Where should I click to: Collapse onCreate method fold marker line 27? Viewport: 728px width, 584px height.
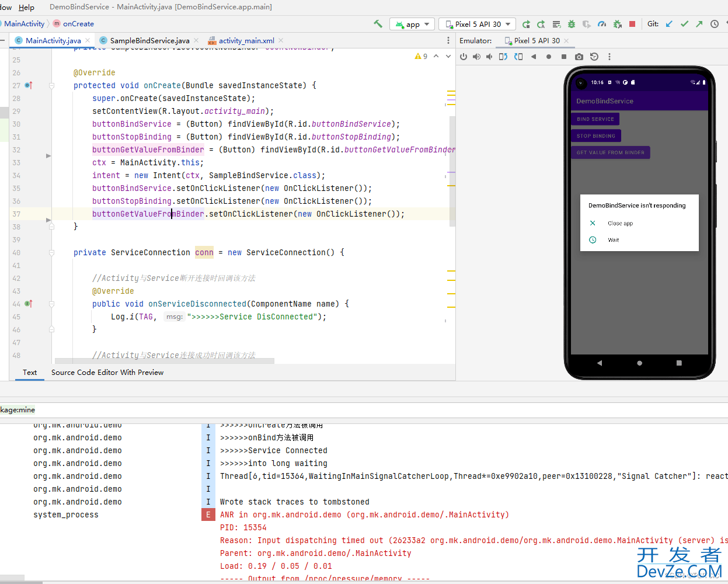(x=51, y=85)
